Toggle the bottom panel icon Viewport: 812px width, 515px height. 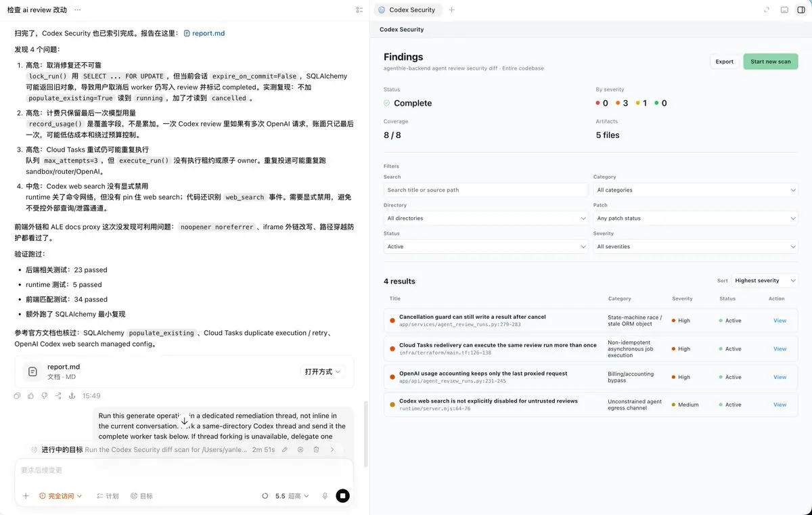pyautogui.click(x=784, y=10)
